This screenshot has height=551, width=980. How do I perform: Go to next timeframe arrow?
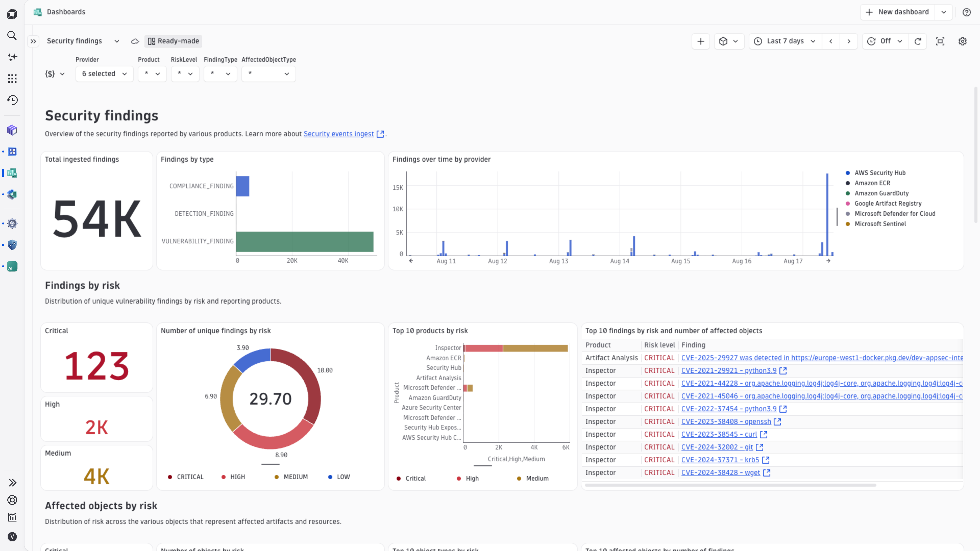(x=849, y=41)
